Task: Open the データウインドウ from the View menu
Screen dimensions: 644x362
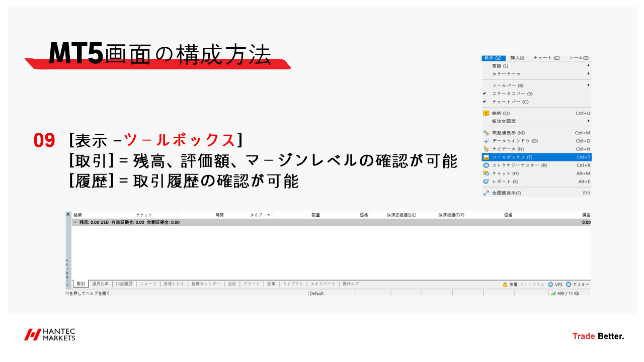Action: coord(513,141)
